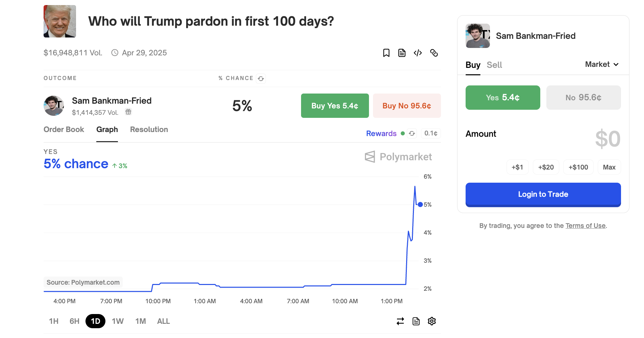This screenshot has width=644, height=338.
Task: Switch to the Order Book tab
Action: pos(64,129)
